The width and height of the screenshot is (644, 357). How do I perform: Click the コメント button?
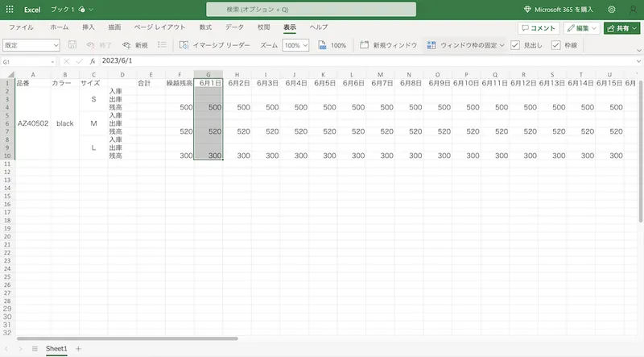[x=539, y=28]
